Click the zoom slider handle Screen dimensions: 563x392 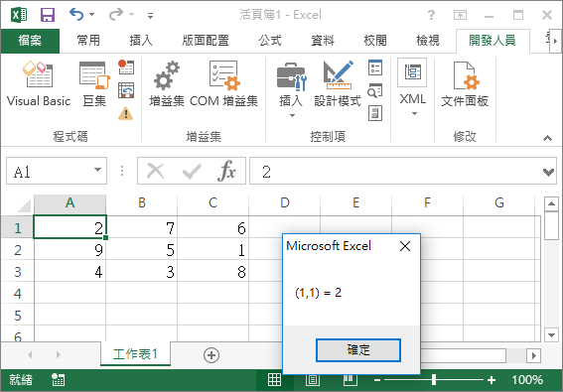[x=434, y=379]
